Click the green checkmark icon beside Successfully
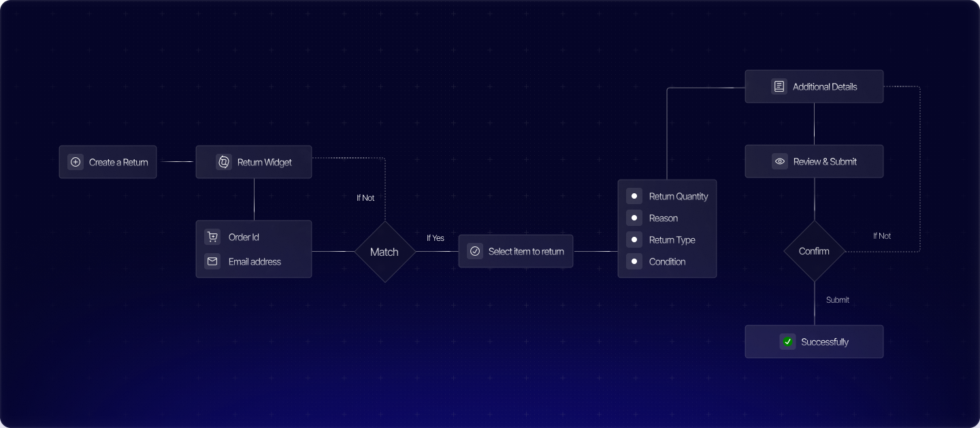980x428 pixels. 787,342
